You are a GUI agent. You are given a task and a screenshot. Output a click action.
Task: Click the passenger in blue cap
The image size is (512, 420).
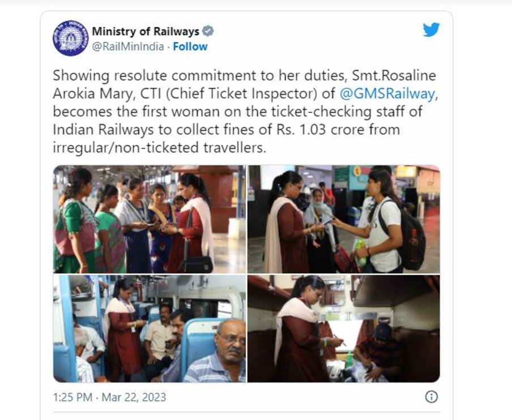381,353
